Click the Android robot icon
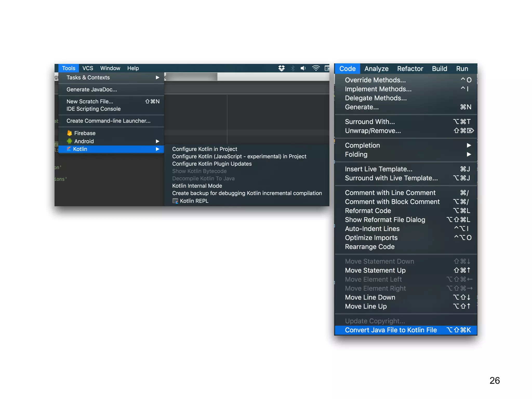The image size is (532, 399). click(x=69, y=141)
